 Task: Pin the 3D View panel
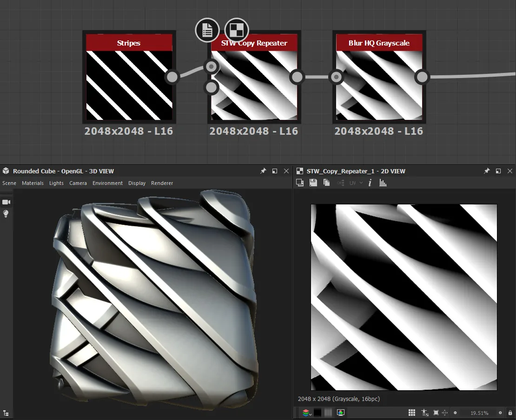[x=263, y=171]
